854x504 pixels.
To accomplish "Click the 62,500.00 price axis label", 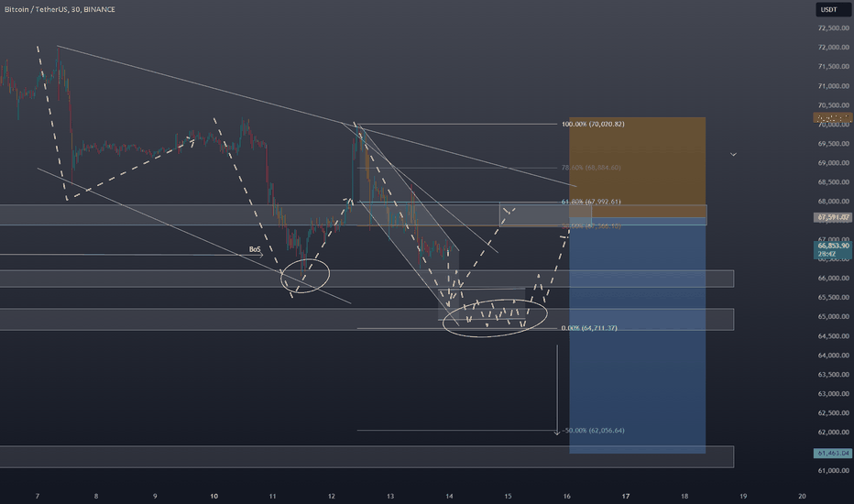I will coord(833,413).
